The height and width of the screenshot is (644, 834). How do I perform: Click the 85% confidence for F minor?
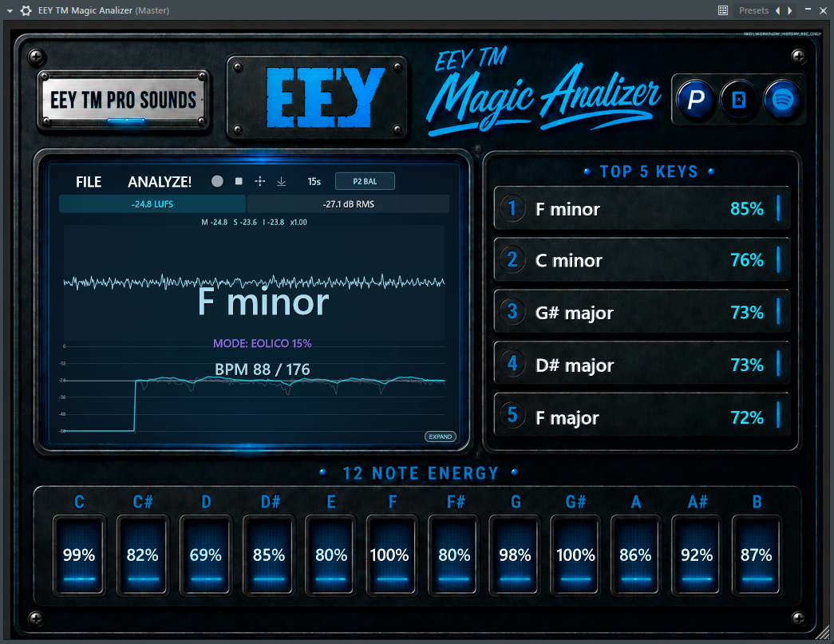coord(747,208)
